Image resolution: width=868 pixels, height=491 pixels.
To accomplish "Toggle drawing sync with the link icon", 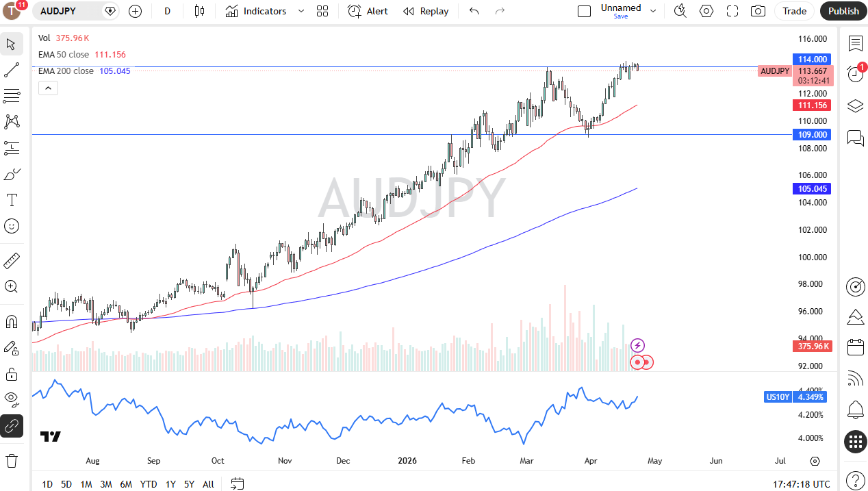I will pos(11,426).
